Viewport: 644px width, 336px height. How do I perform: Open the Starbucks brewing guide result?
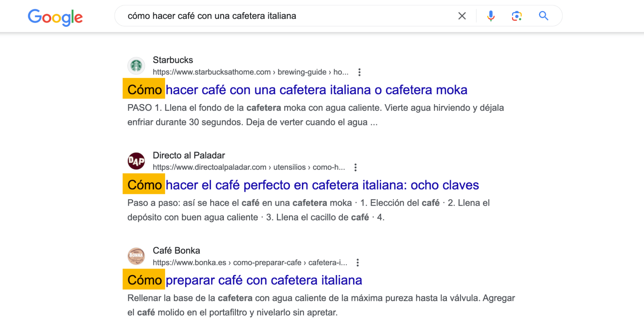296,90
